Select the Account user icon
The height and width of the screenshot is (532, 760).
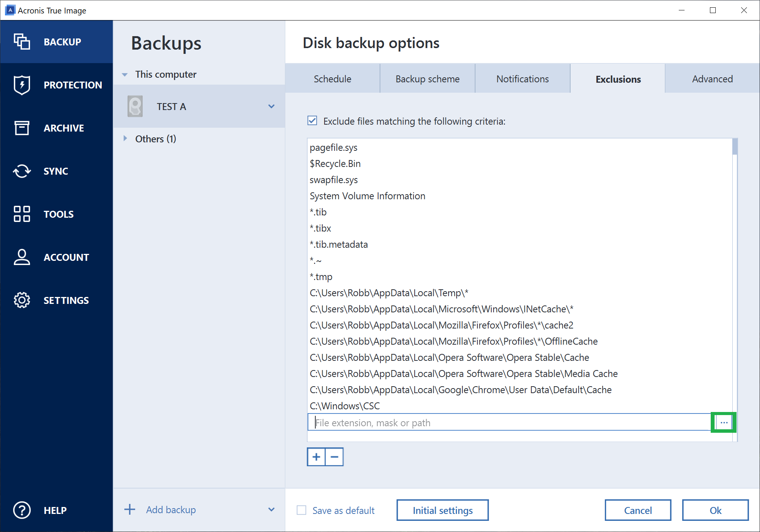click(22, 257)
